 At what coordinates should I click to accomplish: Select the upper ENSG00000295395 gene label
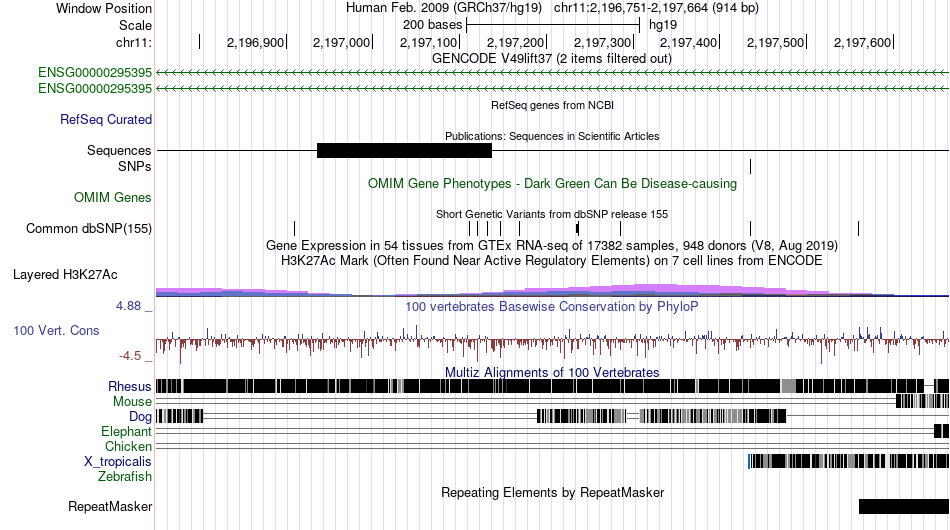pyautogui.click(x=95, y=73)
